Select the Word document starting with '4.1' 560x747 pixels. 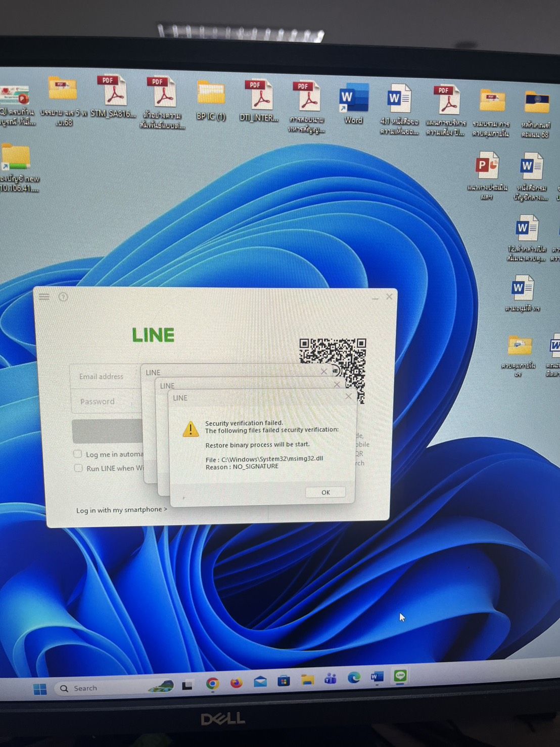pyautogui.click(x=399, y=110)
